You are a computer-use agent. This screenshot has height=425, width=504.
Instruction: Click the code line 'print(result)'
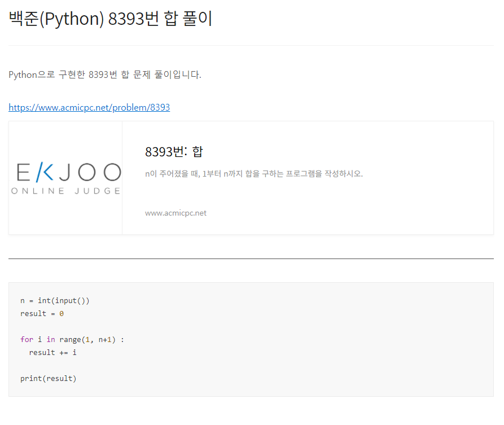coord(48,378)
